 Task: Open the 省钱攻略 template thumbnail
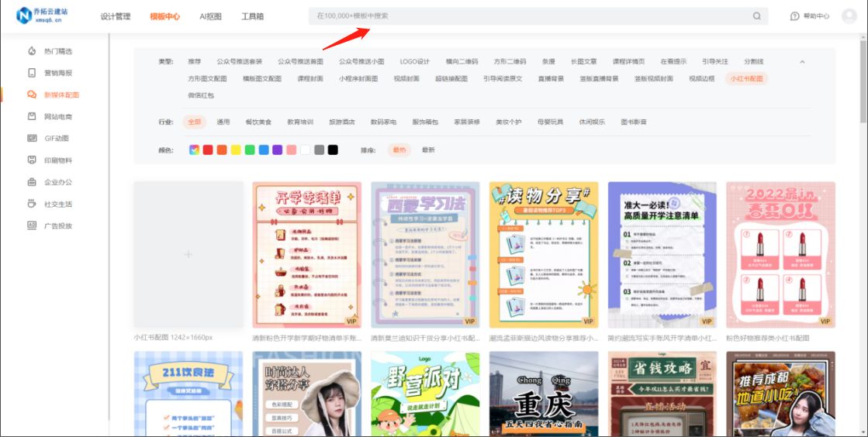click(x=662, y=394)
